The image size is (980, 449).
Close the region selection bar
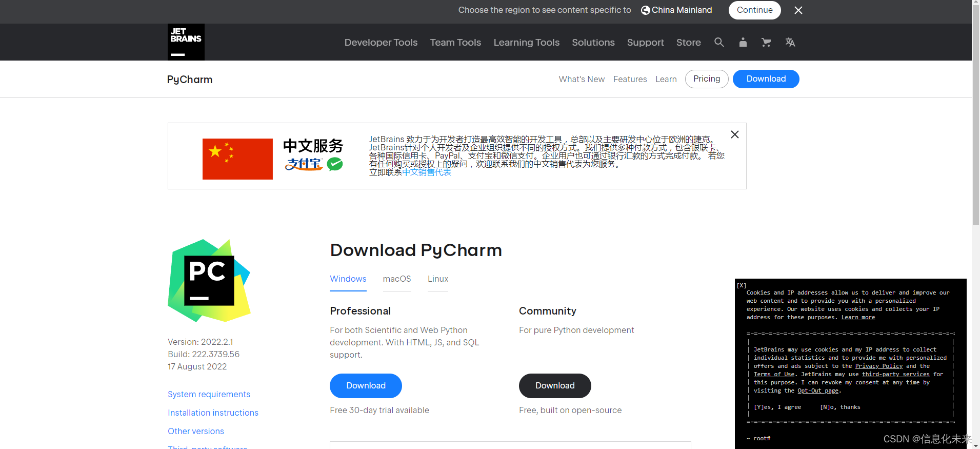(798, 10)
